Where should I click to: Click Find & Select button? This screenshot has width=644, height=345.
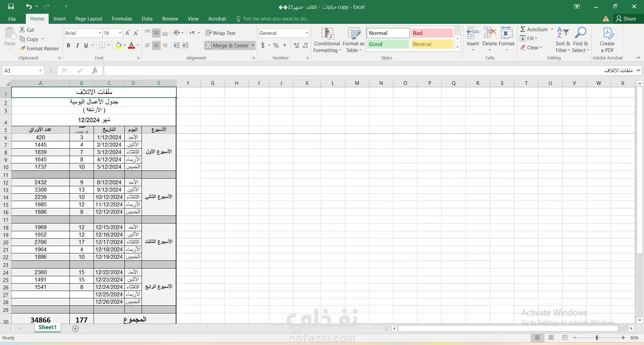tap(580, 40)
